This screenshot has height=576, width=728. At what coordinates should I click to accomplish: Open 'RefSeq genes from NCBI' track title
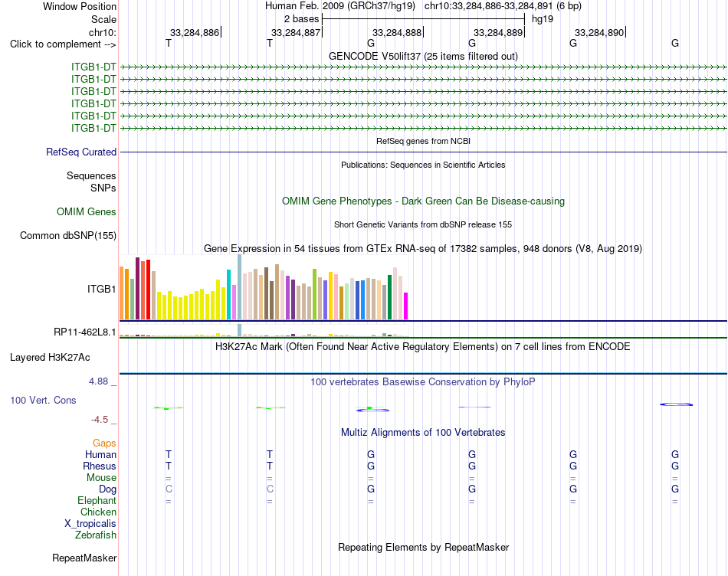(423, 141)
